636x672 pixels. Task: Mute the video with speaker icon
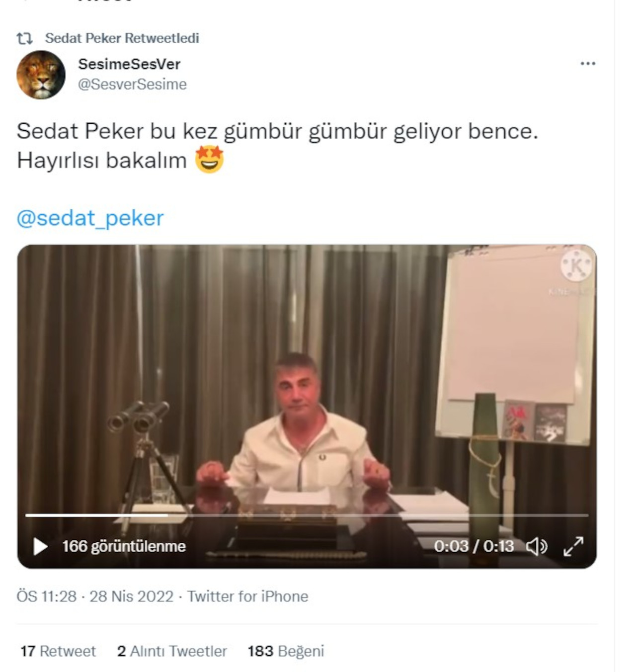(x=537, y=546)
